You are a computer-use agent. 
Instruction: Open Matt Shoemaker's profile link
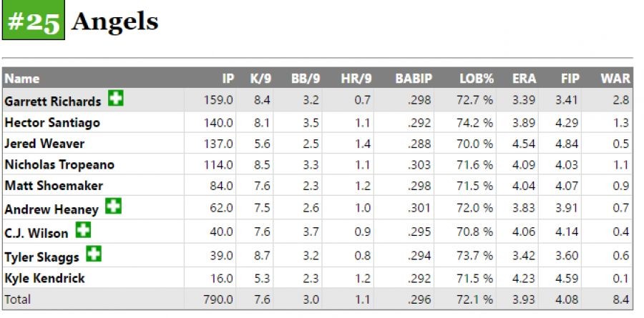point(54,186)
